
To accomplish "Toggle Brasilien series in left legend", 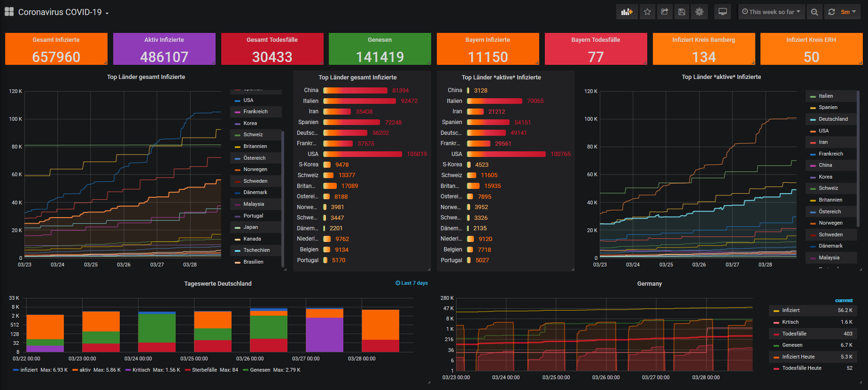I will coord(253,262).
